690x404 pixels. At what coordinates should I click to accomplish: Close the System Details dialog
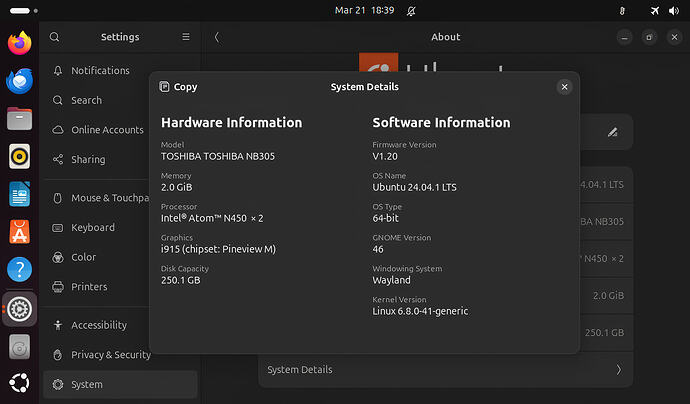[x=565, y=87]
